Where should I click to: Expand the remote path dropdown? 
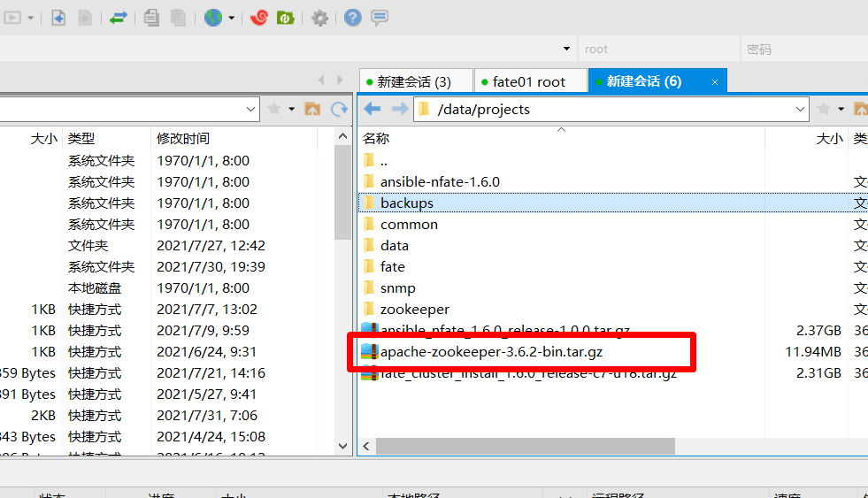tap(801, 110)
